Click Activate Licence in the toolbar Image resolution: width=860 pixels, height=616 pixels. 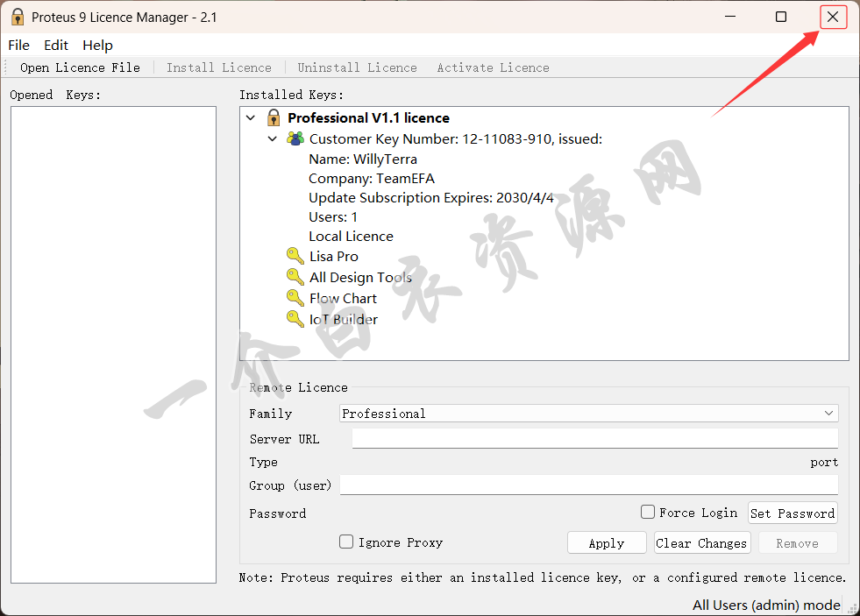tap(493, 67)
